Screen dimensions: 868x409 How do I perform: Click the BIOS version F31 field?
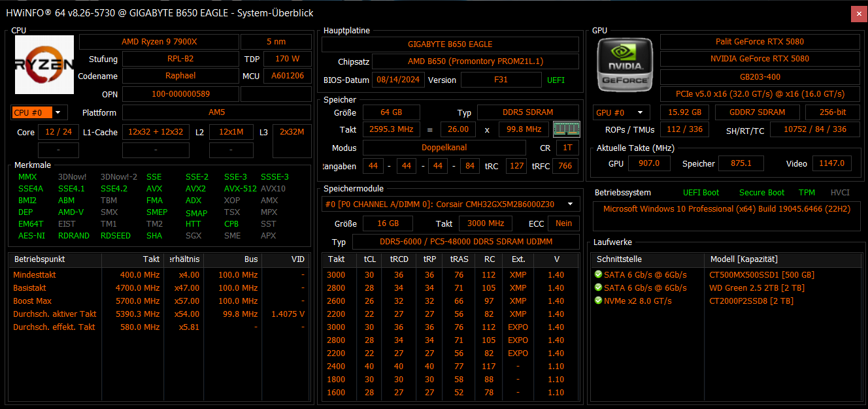(x=501, y=80)
